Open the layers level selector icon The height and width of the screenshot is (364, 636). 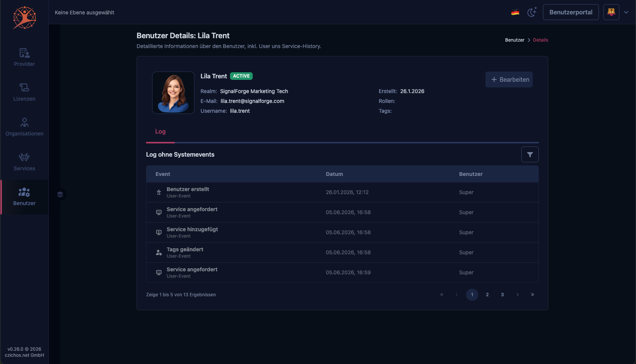coord(60,194)
